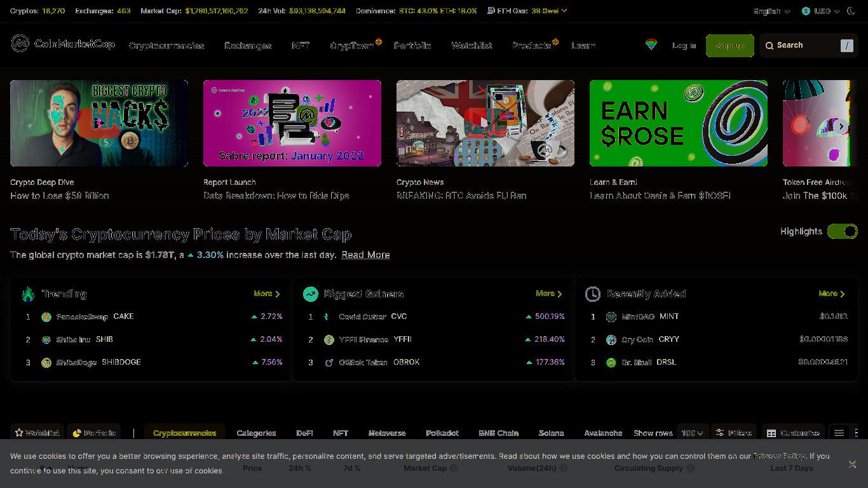The width and height of the screenshot is (868, 488).
Task: Open Portfolio pie chart button
Action: point(94,433)
